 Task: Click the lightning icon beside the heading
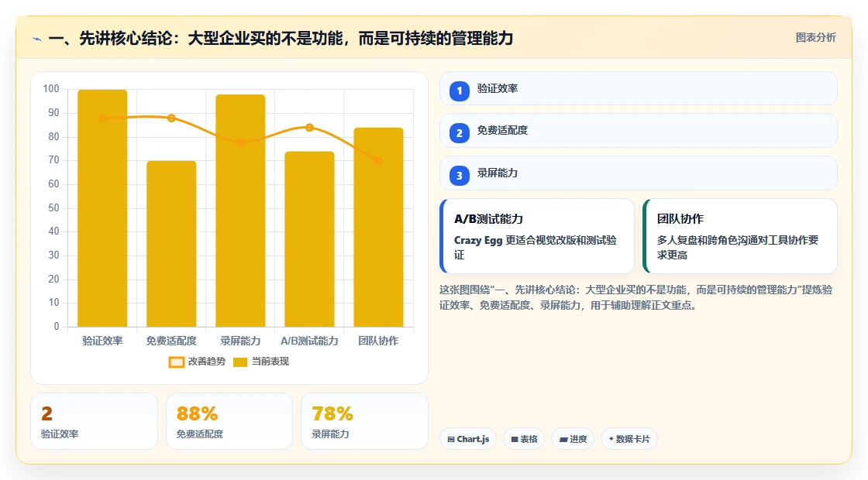pyautogui.click(x=37, y=39)
